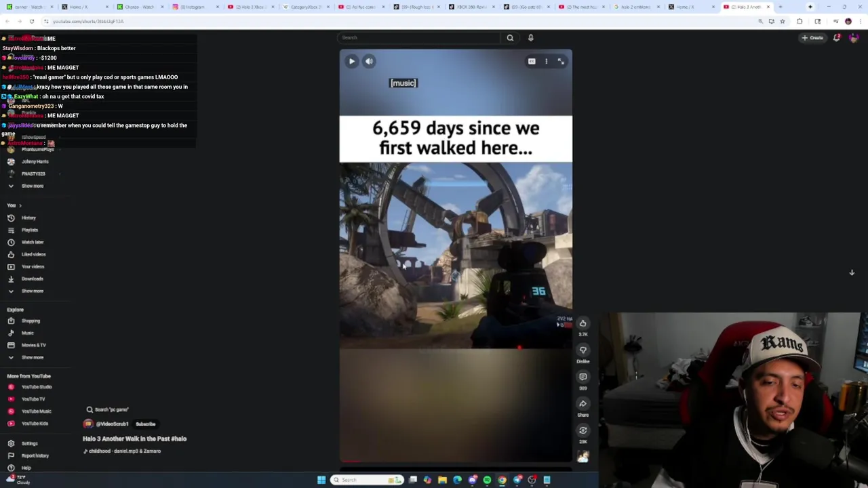Open the comments for the Short
The image size is (868, 488).
(583, 377)
